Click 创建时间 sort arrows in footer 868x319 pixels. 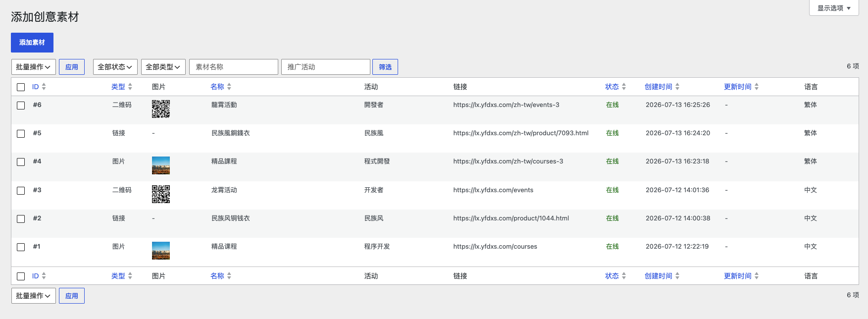(x=677, y=276)
